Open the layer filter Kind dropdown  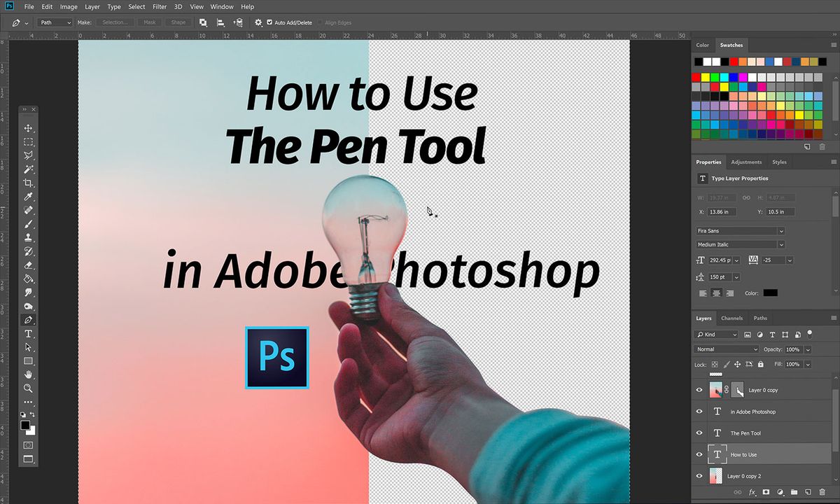(717, 335)
